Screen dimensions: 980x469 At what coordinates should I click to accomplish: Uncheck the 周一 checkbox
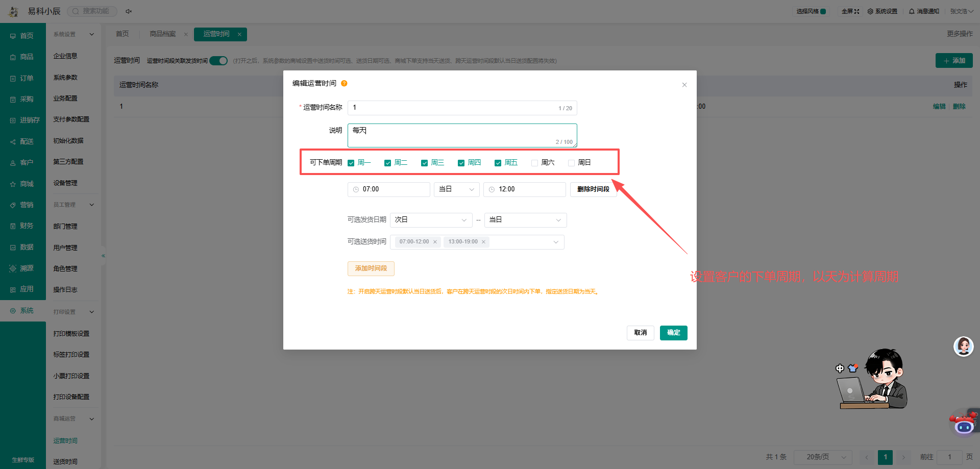(351, 163)
